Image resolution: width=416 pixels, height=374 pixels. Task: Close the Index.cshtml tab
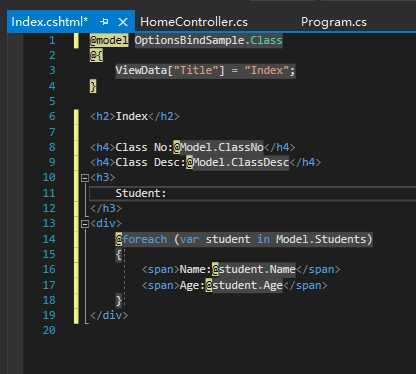point(123,22)
